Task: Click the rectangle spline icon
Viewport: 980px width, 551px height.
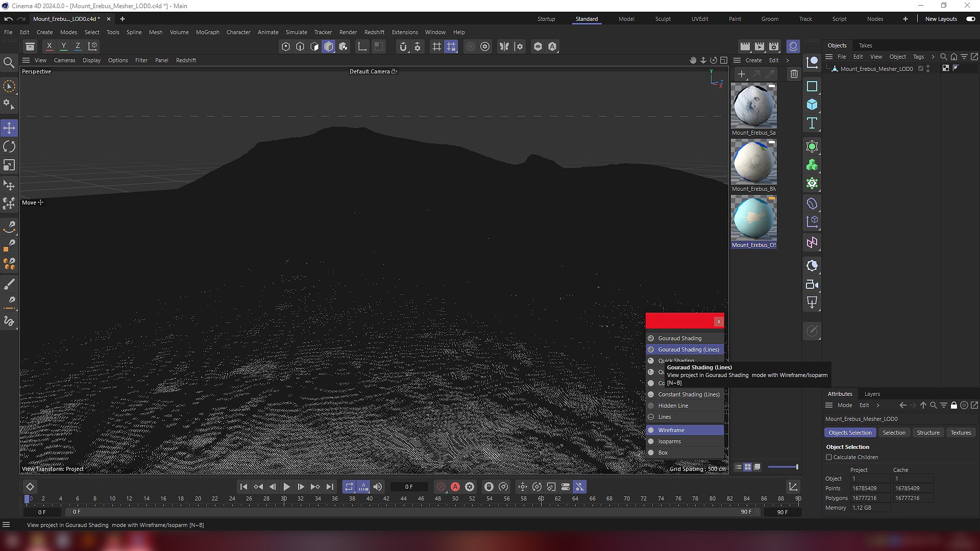Action: pyautogui.click(x=812, y=86)
